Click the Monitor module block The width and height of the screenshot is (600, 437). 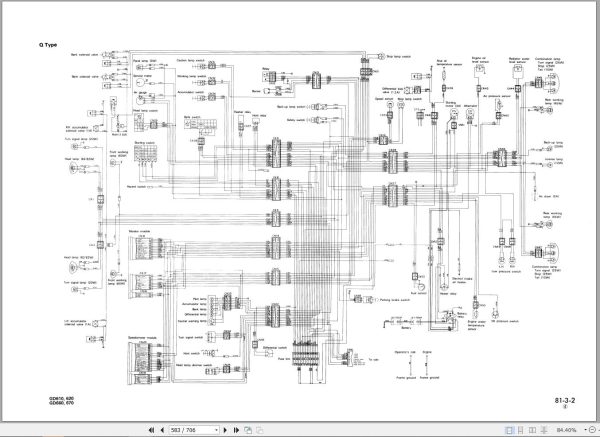click(140, 247)
